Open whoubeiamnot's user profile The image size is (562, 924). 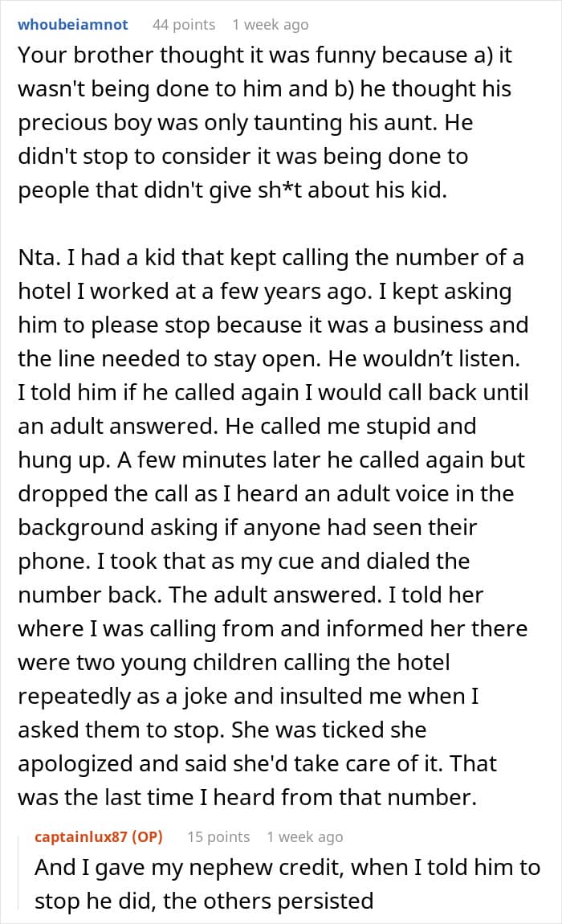pos(72,24)
